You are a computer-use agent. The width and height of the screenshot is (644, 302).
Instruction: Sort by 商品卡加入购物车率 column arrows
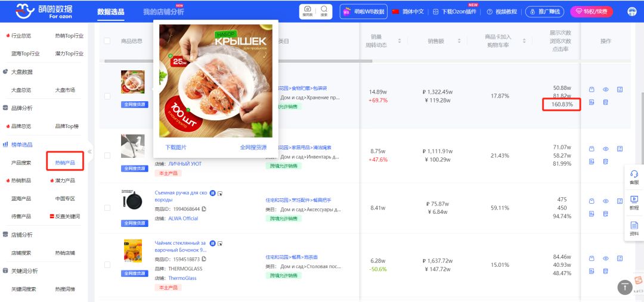524,41
